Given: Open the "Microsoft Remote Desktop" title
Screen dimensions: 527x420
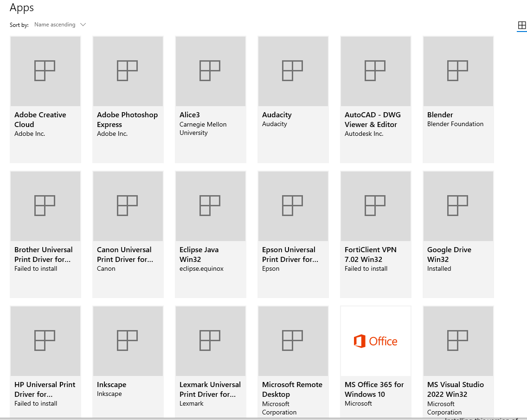Looking at the screenshot, I should [292, 389].
